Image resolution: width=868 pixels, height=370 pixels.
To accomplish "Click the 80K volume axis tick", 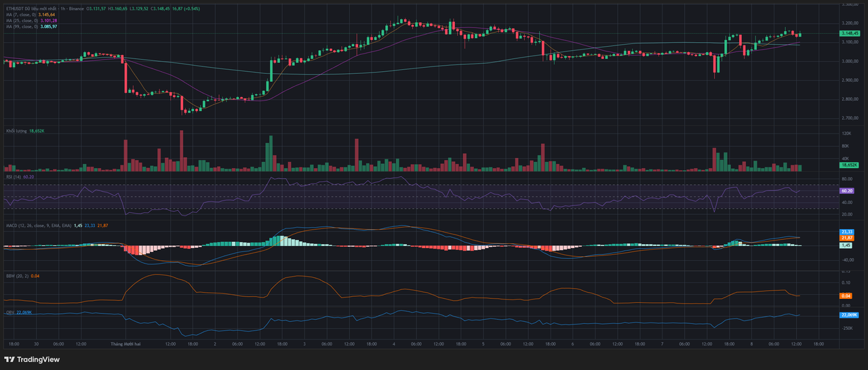I will (846, 146).
